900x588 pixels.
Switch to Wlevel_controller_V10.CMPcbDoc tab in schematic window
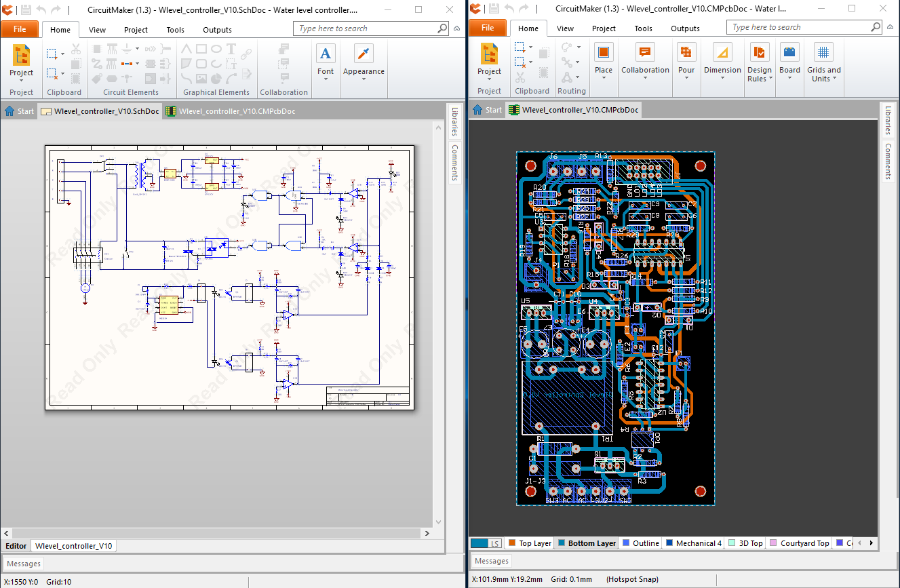(231, 111)
